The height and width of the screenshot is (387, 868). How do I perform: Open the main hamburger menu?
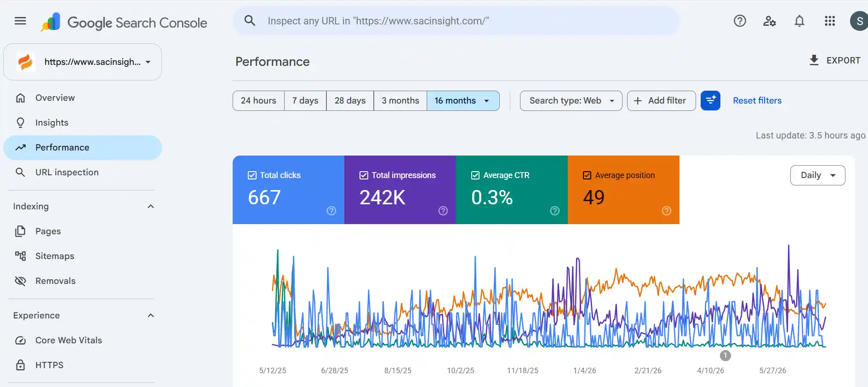(x=20, y=21)
